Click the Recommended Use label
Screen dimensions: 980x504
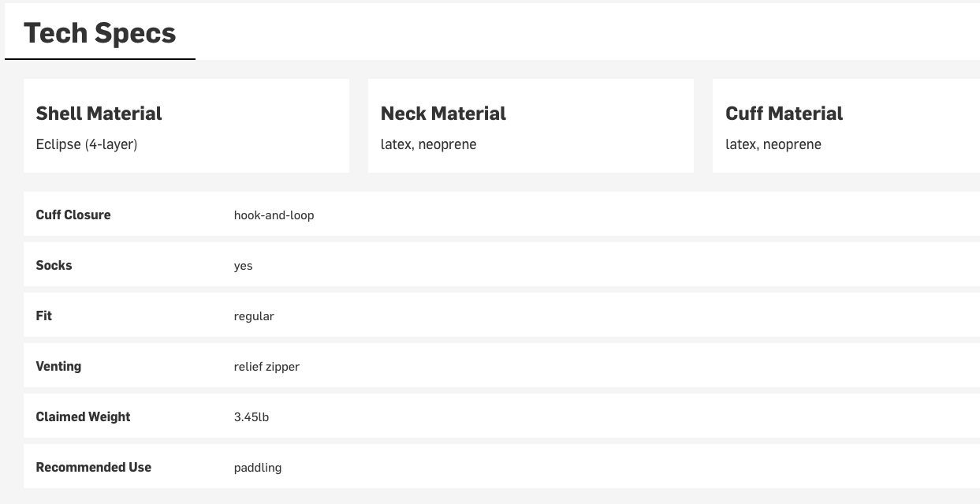click(93, 467)
